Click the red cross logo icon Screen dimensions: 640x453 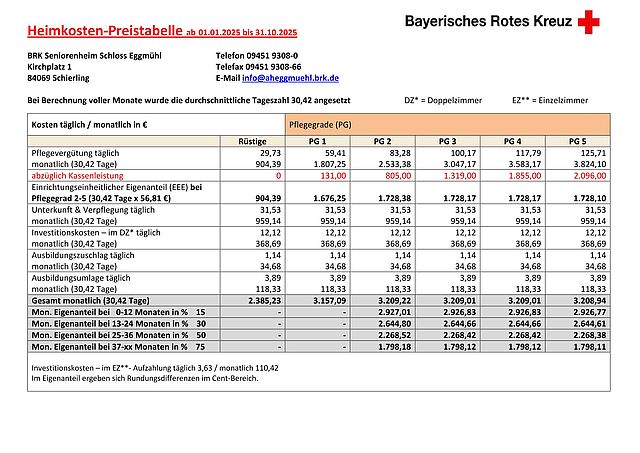[589, 22]
